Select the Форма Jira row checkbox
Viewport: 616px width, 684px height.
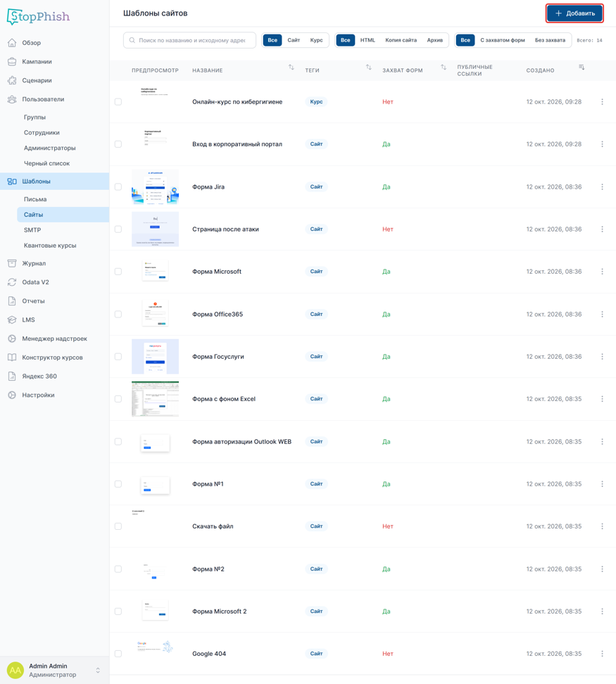click(118, 186)
